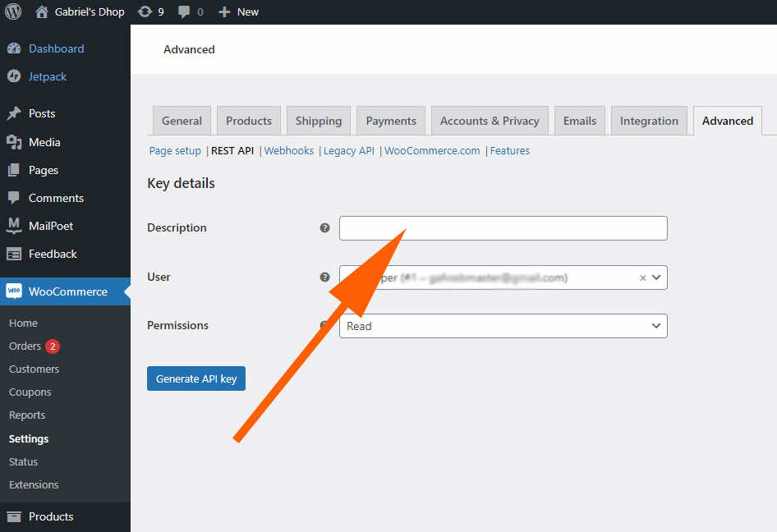Open the Emails settings tab
Image resolution: width=777 pixels, height=532 pixels.
[580, 121]
